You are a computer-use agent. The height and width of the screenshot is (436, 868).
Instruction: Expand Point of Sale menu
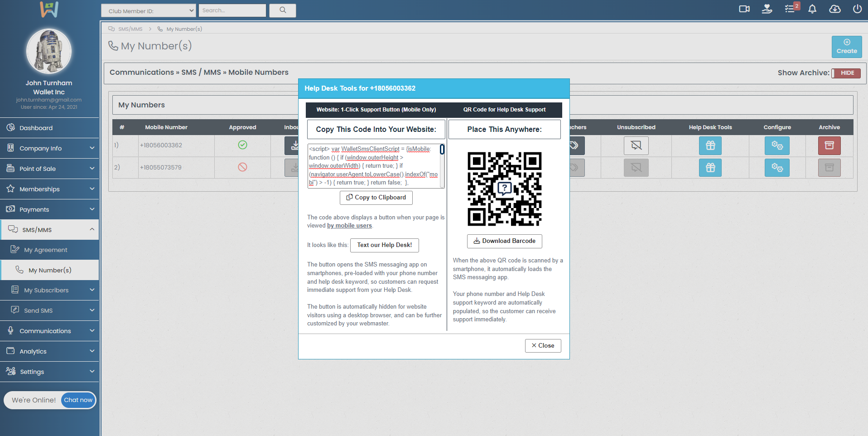(x=49, y=169)
